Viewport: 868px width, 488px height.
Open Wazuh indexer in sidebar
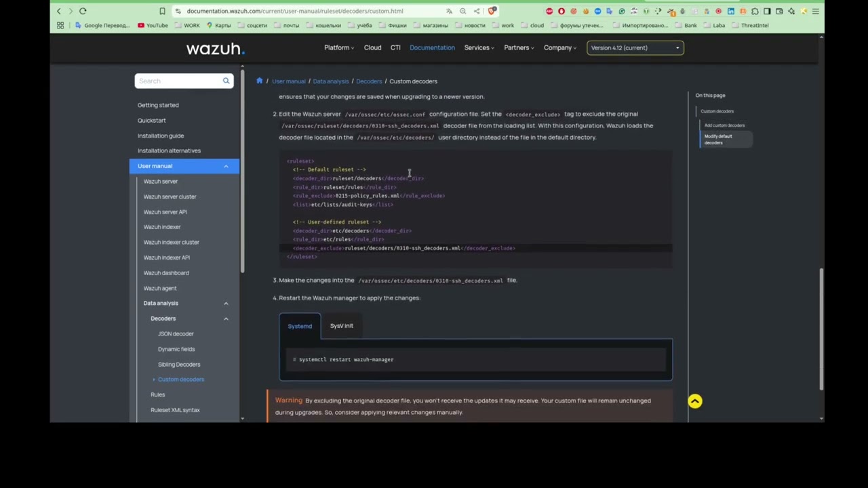pos(162,227)
